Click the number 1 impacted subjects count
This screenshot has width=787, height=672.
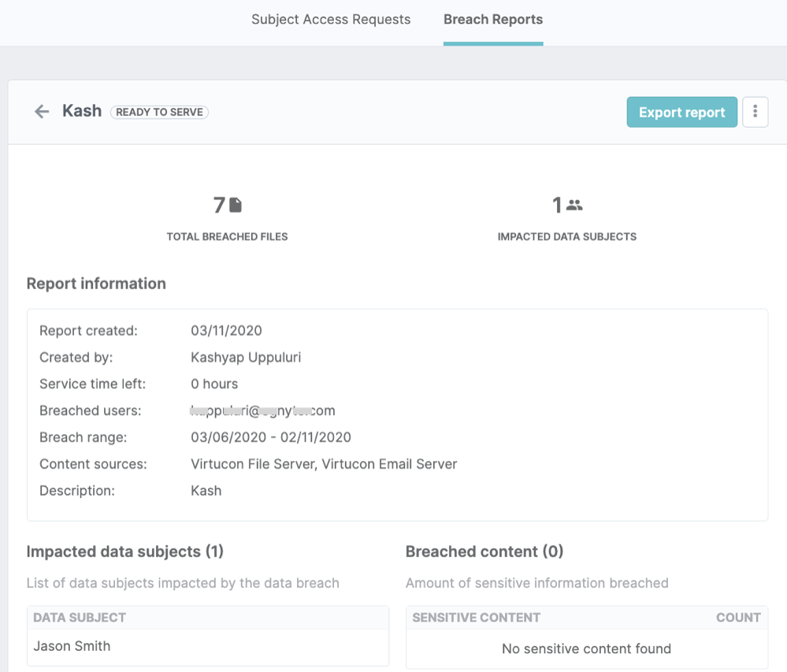[x=557, y=205]
